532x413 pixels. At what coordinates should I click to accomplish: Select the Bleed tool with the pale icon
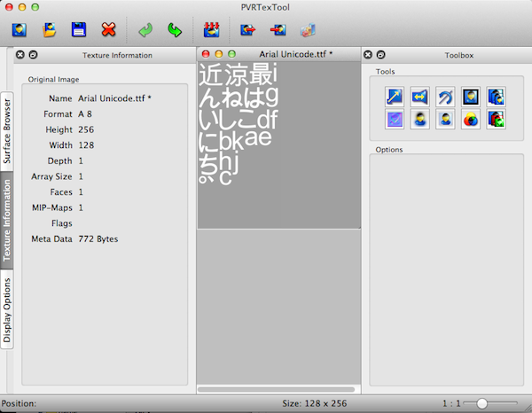(445, 119)
